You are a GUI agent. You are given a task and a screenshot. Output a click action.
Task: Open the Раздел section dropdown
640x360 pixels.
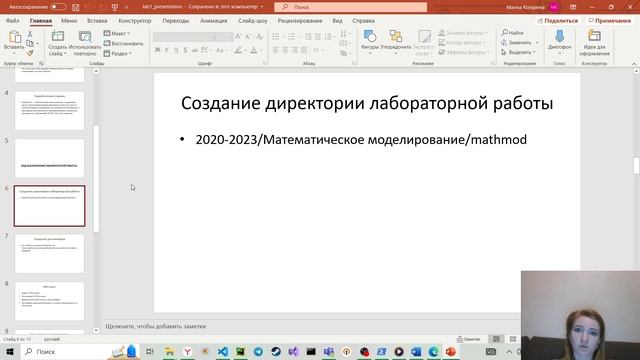118,53
